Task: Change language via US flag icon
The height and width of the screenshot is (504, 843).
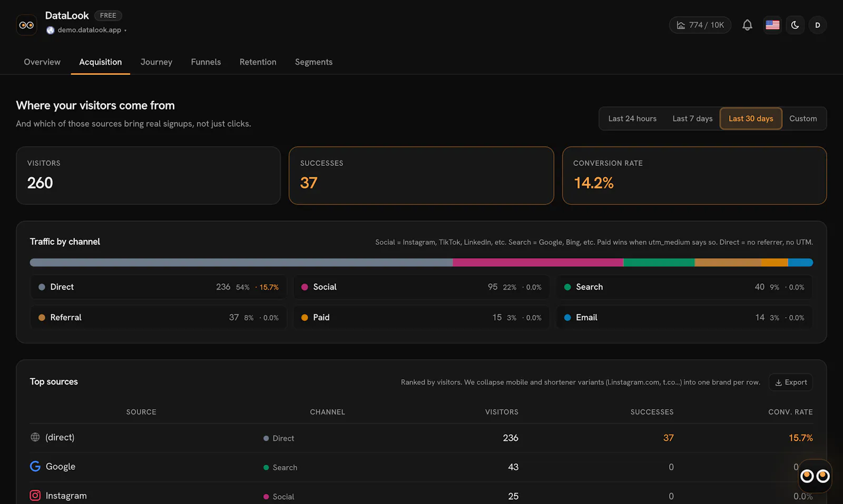Action: pyautogui.click(x=772, y=25)
